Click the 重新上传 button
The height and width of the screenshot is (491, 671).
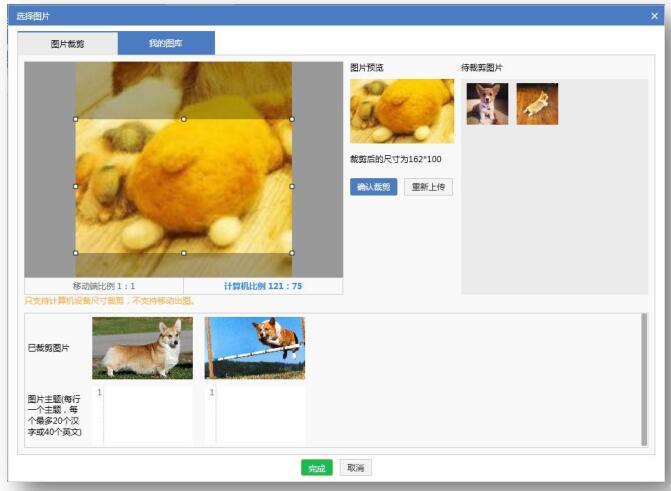(x=428, y=187)
